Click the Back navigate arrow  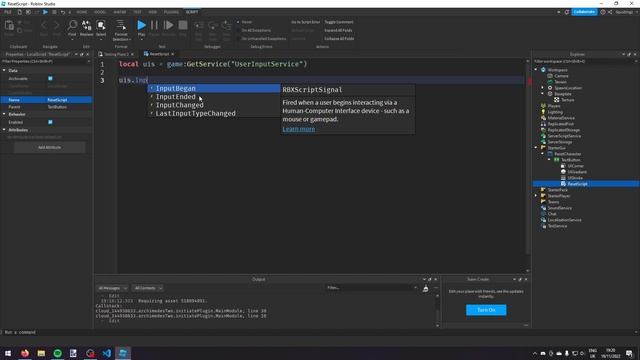point(44,26)
